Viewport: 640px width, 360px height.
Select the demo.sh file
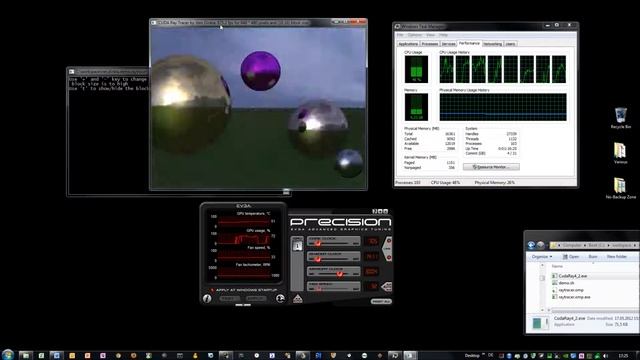click(x=566, y=283)
